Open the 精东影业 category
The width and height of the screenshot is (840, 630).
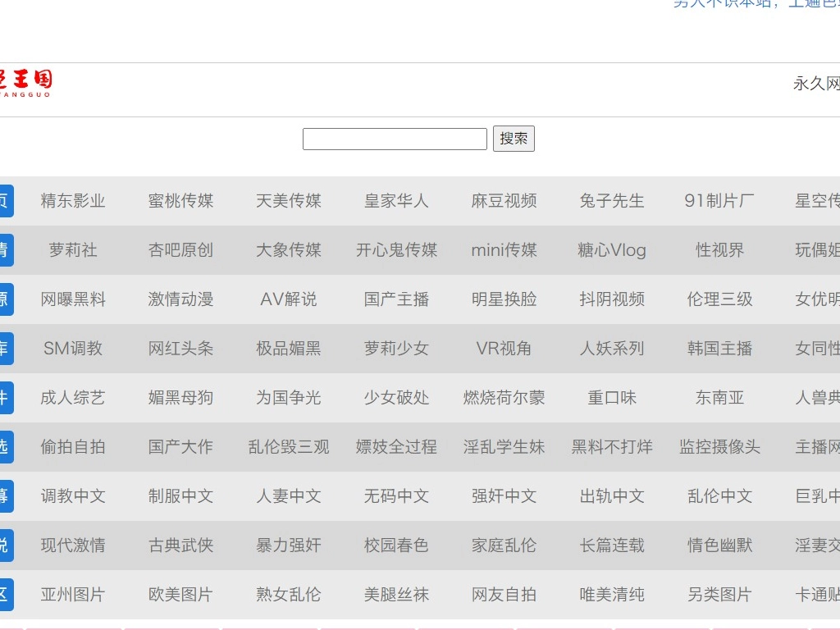click(73, 201)
